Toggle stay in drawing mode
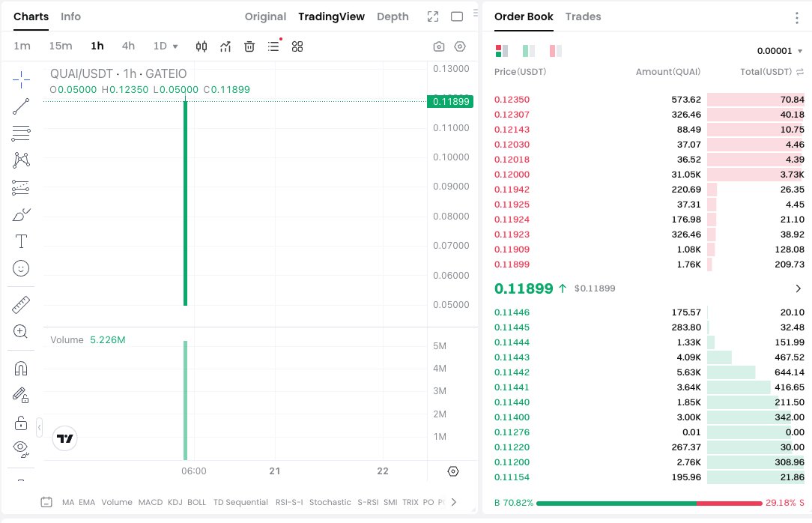Viewport: 812px width, 523px height. point(21,396)
